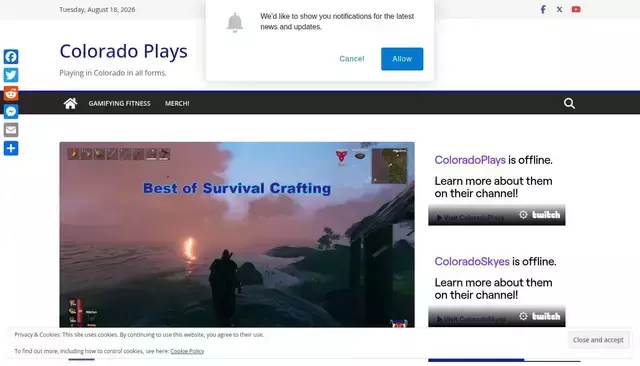Share via the Reddit sidebar icon
The image size is (640, 366).
pyautogui.click(x=11, y=93)
